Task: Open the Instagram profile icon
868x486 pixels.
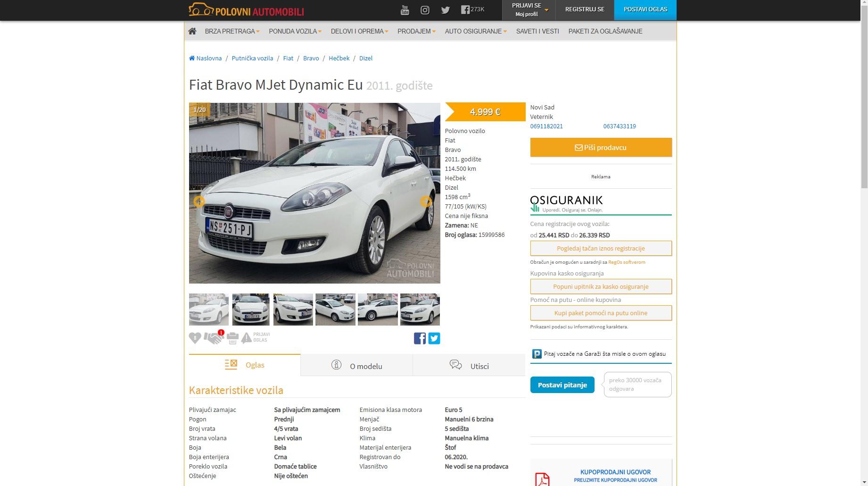Action: [x=425, y=10]
